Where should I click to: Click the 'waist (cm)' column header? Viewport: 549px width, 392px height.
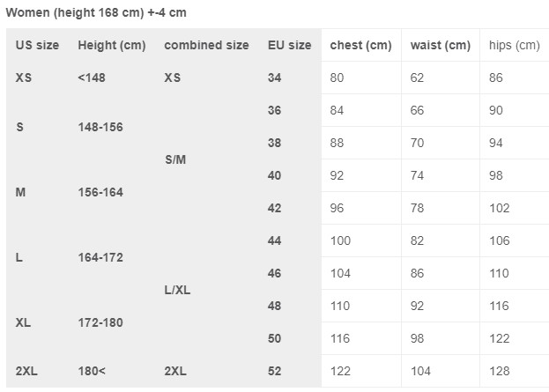click(440, 46)
